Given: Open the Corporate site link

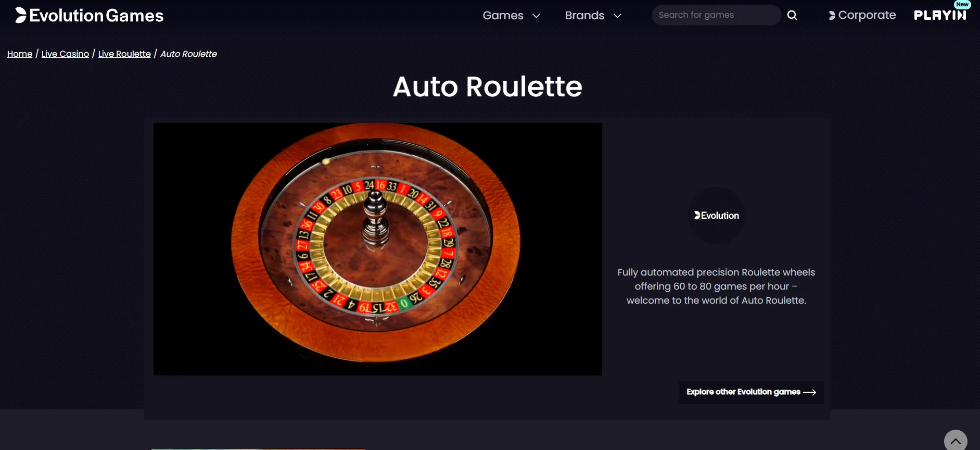Looking at the screenshot, I should [862, 16].
